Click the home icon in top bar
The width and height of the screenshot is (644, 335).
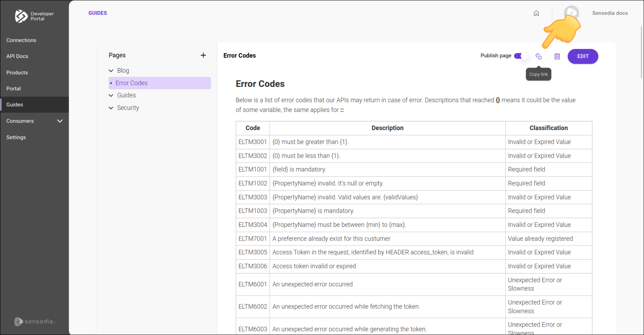coord(536,13)
